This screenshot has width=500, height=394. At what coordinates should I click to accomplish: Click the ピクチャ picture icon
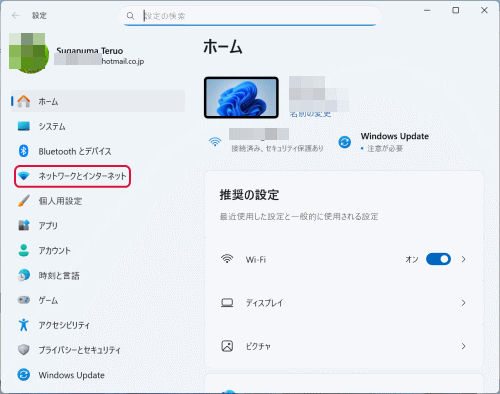click(x=227, y=346)
